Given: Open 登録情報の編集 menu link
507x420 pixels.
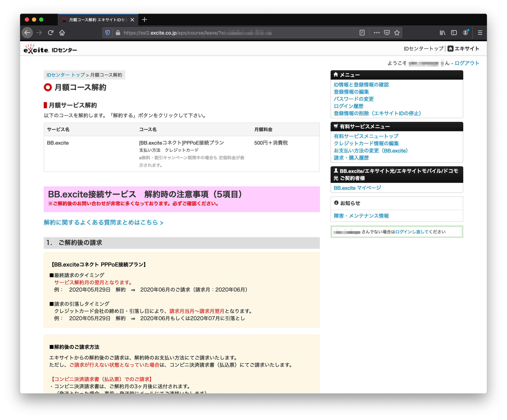Looking at the screenshot, I should pyautogui.click(x=351, y=92).
